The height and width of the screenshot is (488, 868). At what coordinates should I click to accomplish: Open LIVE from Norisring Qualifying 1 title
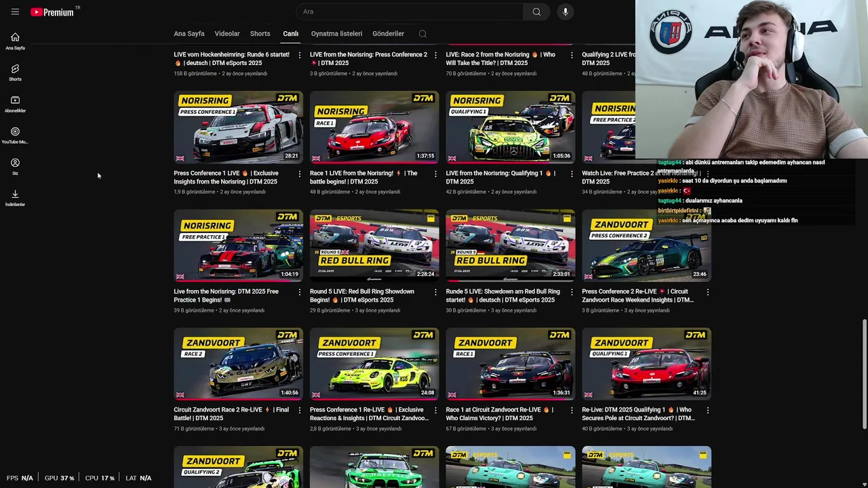click(x=500, y=178)
